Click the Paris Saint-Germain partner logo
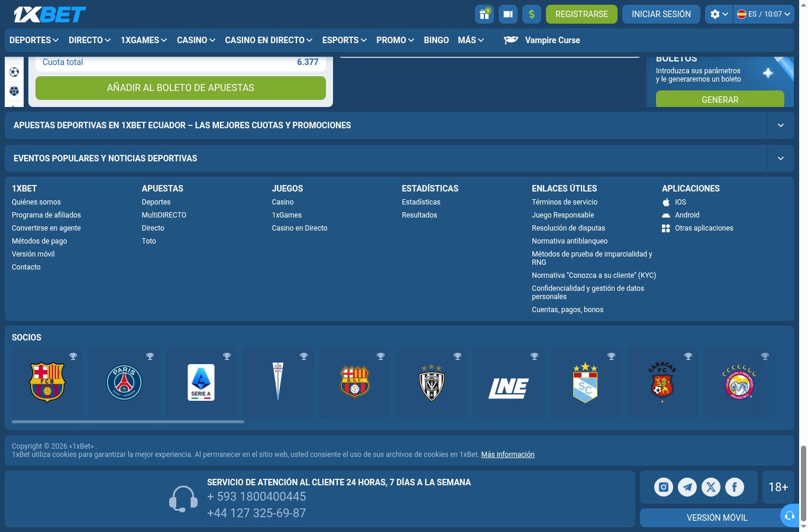Image resolution: width=808 pixels, height=532 pixels. (124, 382)
